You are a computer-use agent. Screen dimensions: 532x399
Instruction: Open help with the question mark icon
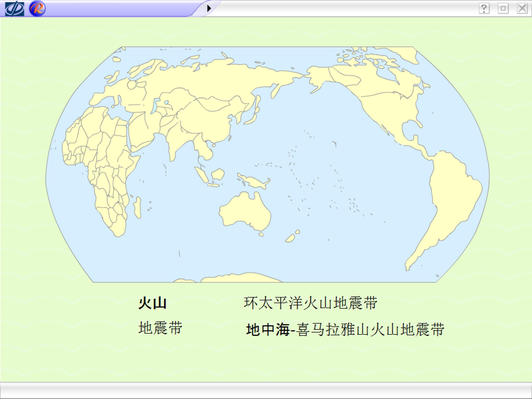484,9
